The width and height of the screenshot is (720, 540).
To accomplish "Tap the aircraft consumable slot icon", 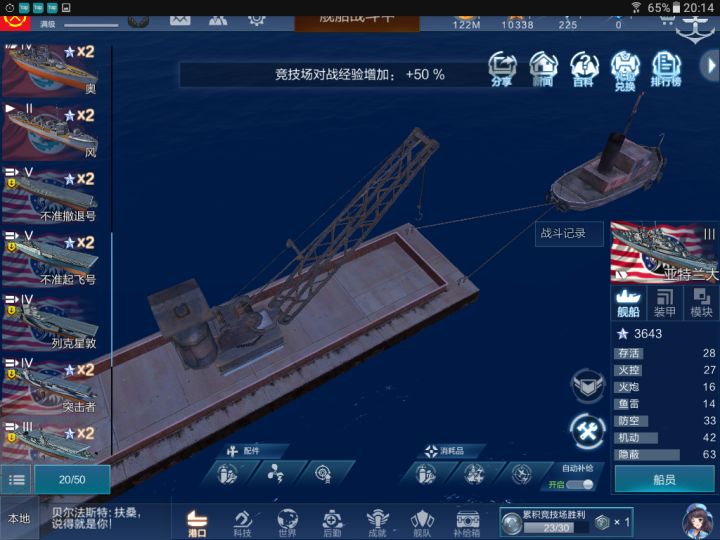I will coord(523,473).
